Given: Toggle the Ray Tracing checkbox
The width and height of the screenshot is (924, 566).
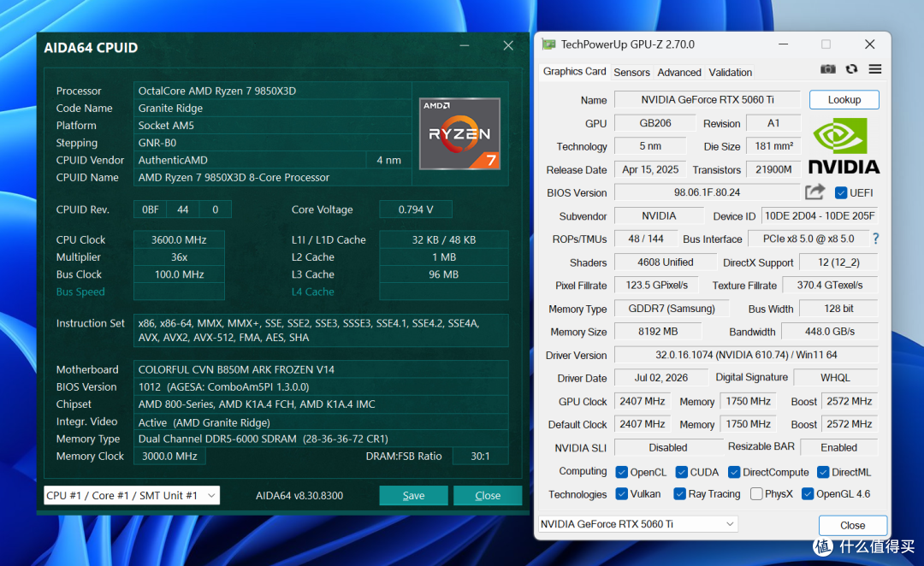Looking at the screenshot, I should (x=679, y=493).
